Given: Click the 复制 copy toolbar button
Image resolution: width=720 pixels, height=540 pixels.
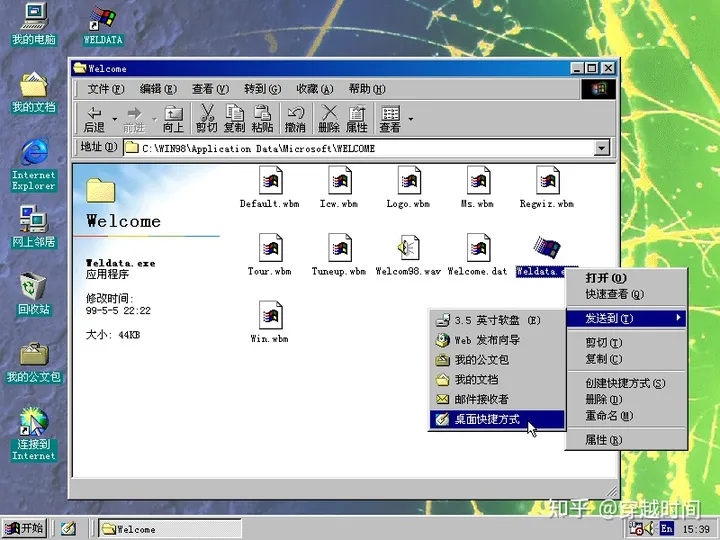Looking at the screenshot, I should point(234,119).
